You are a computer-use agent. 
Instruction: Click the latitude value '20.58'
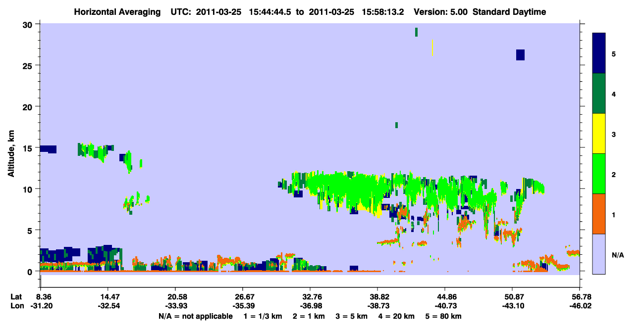[x=175, y=297]
